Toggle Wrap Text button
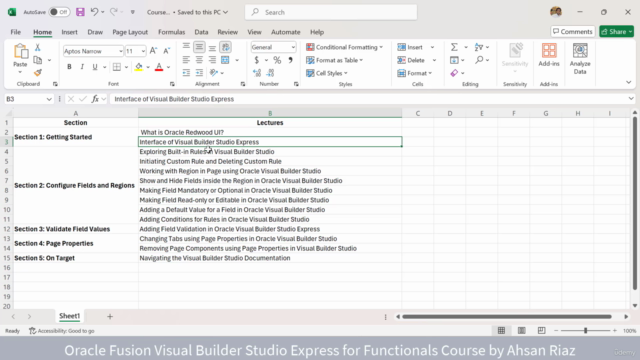The width and height of the screenshot is (640, 360). [225, 47]
